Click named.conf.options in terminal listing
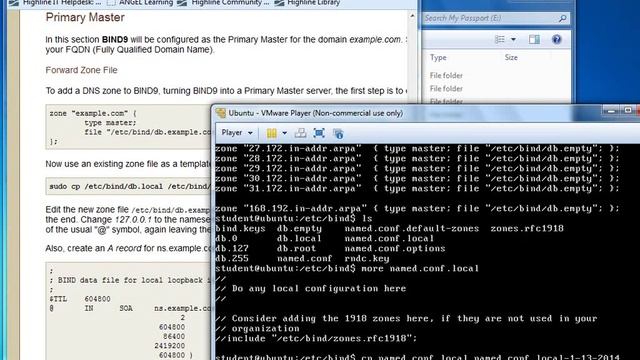640x360 pixels. 395,249
